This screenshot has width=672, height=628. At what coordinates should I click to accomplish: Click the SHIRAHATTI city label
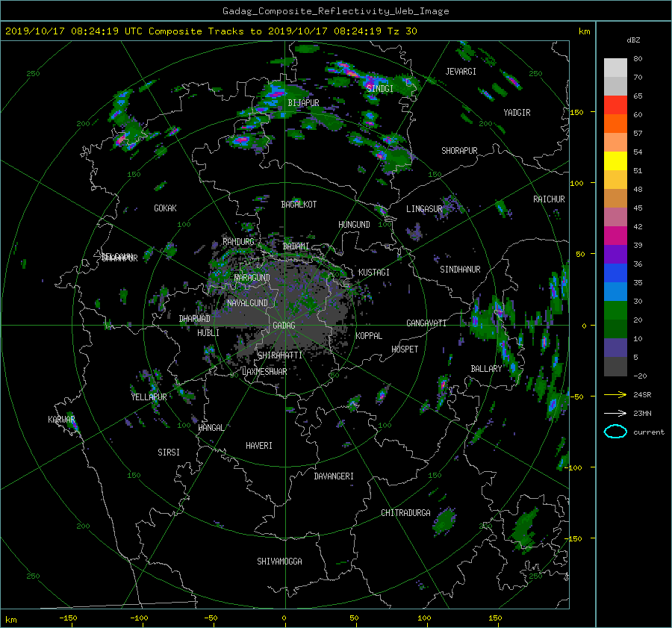pos(280,355)
